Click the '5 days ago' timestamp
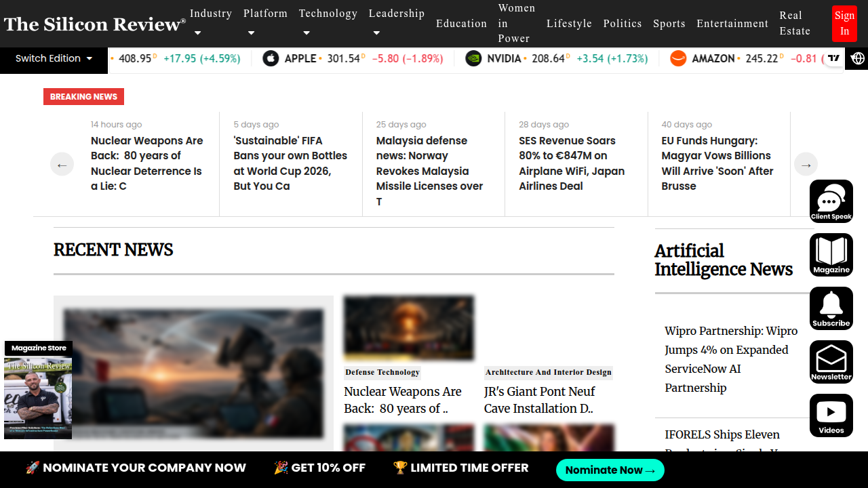Screen dimensions: 868x488 pos(256,124)
